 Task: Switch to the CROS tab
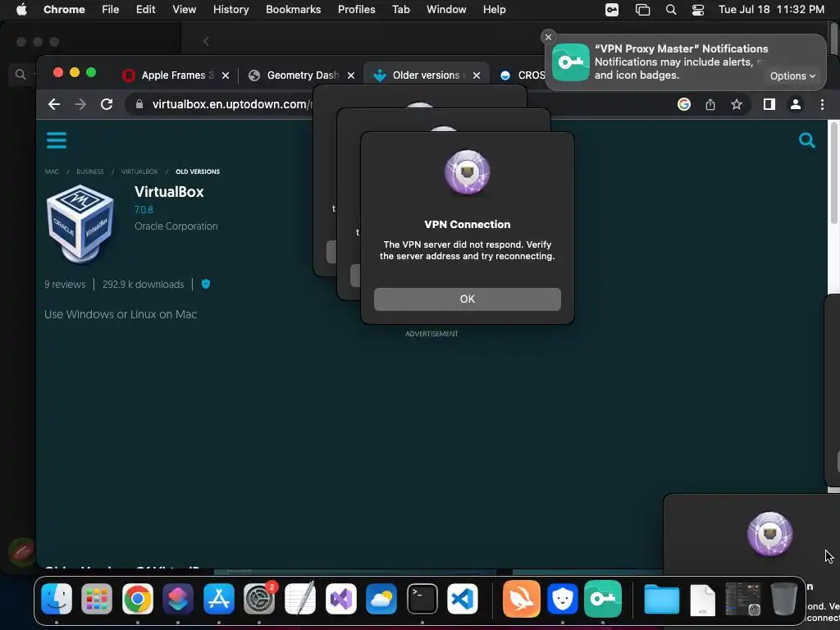523,75
